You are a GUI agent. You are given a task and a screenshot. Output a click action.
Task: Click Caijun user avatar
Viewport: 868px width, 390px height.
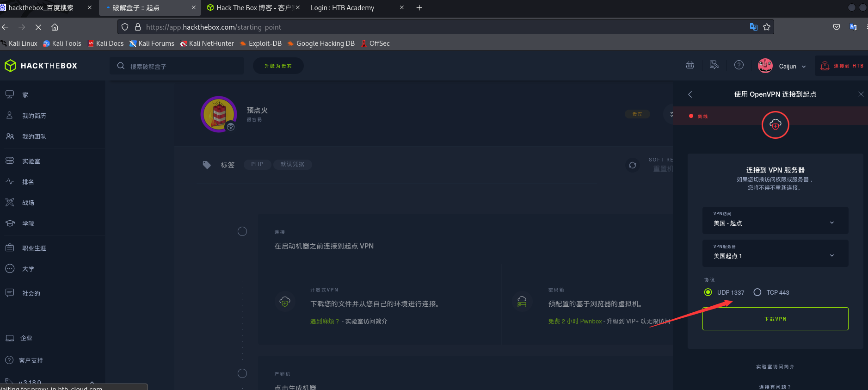coord(765,66)
